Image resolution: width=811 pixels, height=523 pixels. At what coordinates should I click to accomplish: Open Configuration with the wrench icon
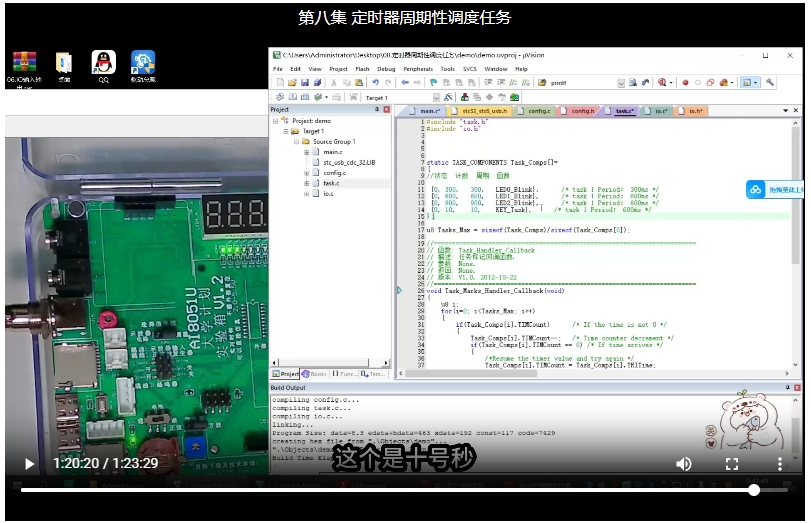pos(770,82)
